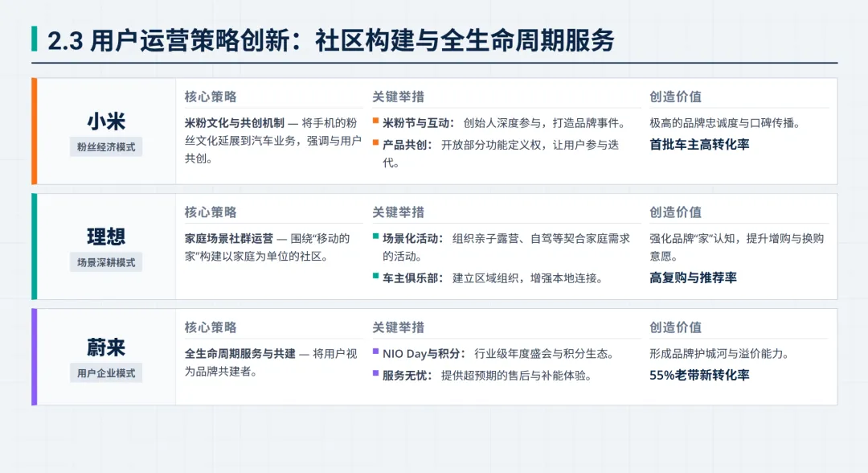Click the 场景深耕模式 tag
Viewport: 868px width, 473px height.
(106, 262)
